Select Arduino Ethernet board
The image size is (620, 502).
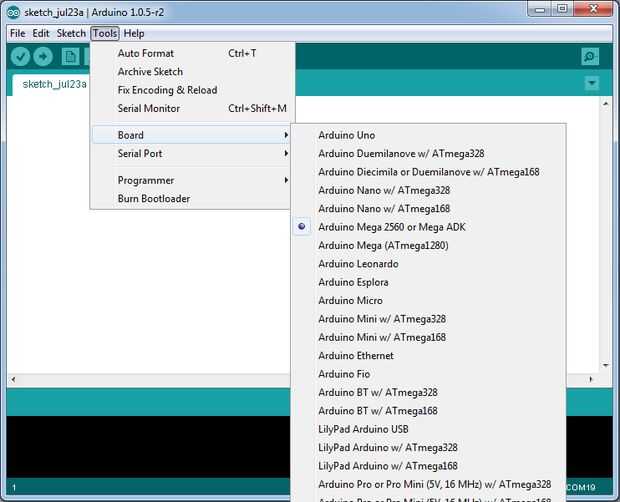[429, 356]
